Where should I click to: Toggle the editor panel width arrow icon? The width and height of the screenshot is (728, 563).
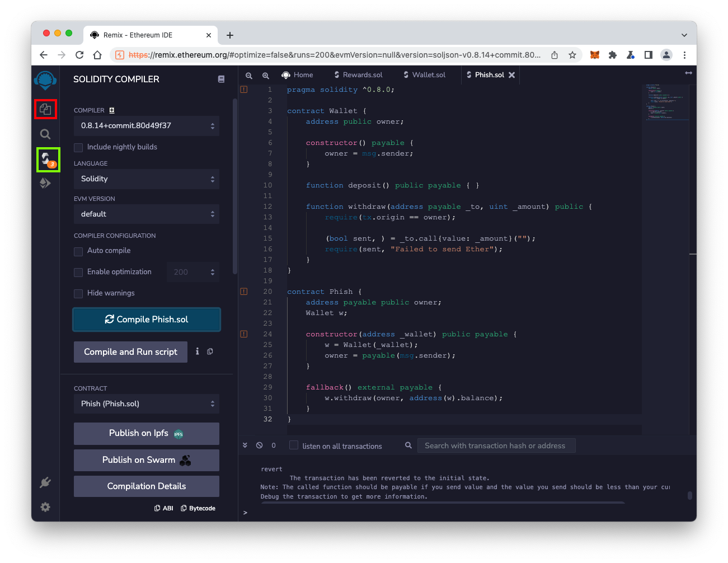click(689, 73)
